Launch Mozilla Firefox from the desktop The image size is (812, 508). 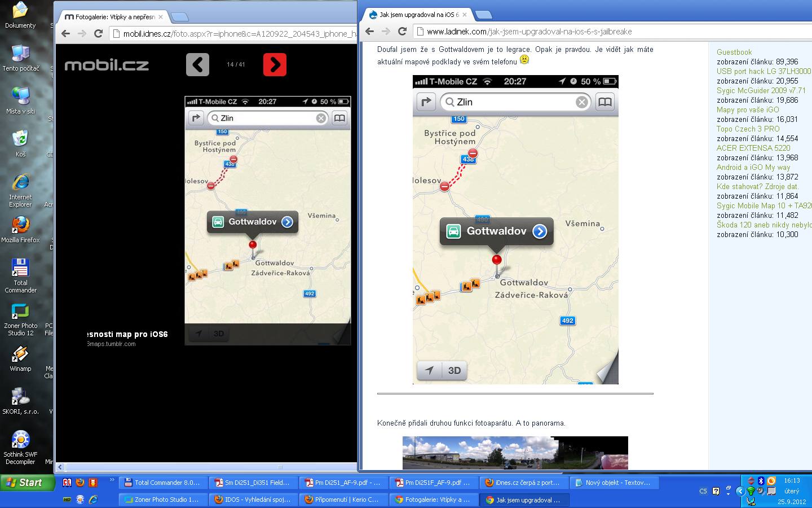coord(20,229)
